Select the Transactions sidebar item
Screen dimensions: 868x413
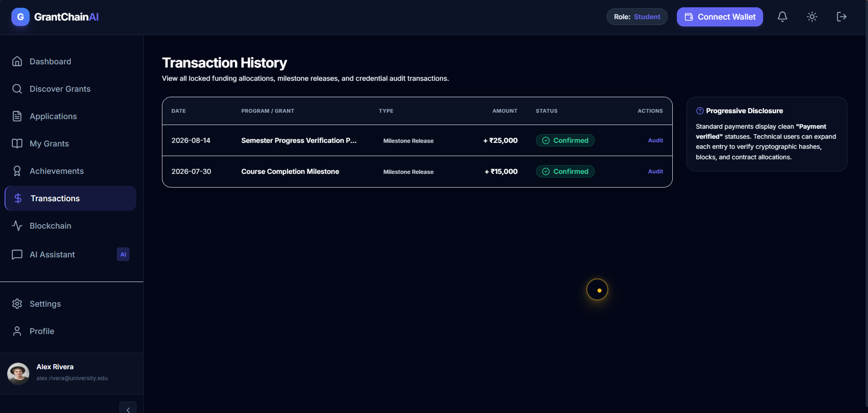point(71,199)
